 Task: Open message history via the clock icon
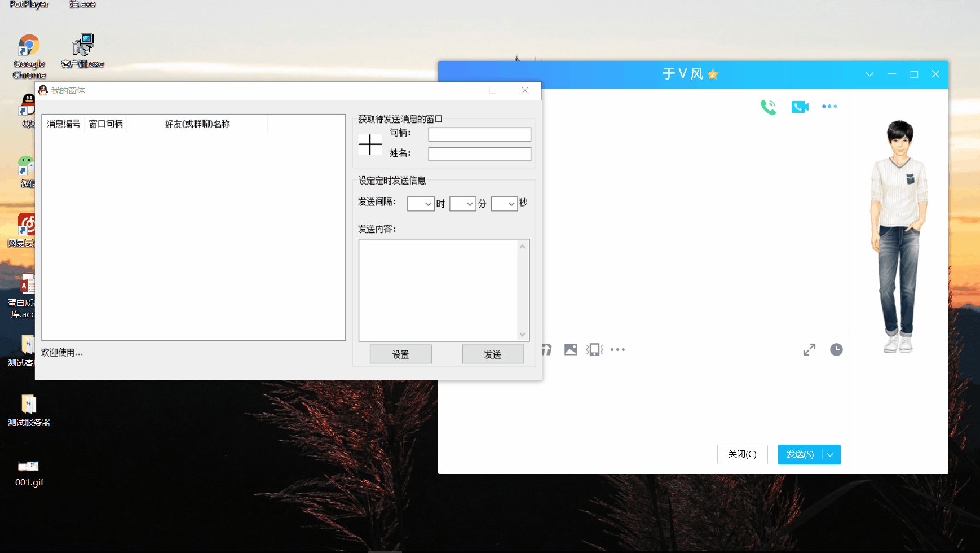[836, 349]
